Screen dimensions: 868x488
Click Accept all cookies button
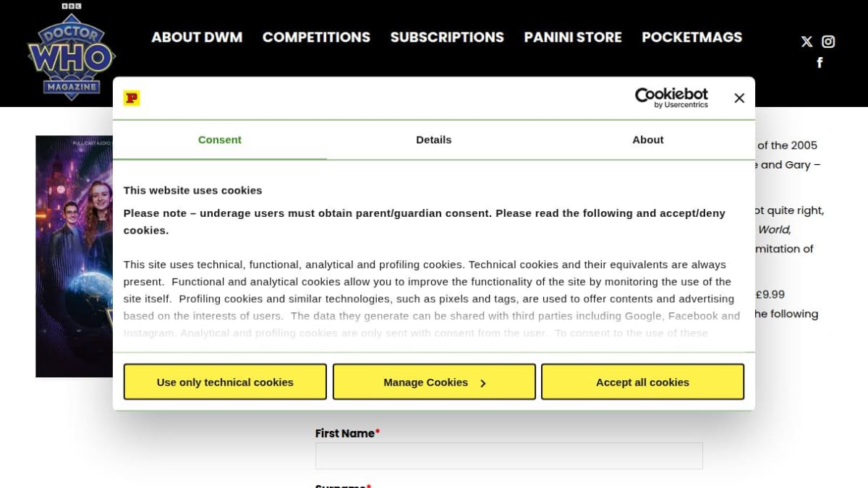click(x=642, y=382)
